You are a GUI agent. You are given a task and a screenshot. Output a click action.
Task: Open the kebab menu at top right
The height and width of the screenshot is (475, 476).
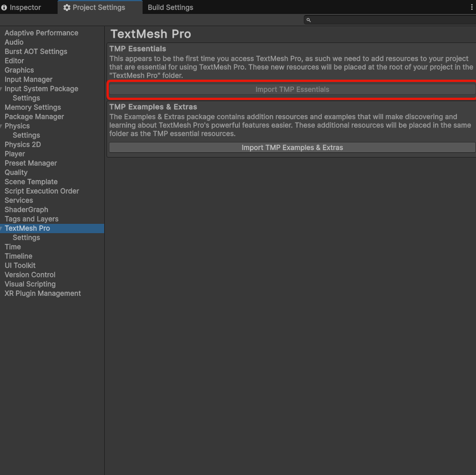(x=471, y=7)
